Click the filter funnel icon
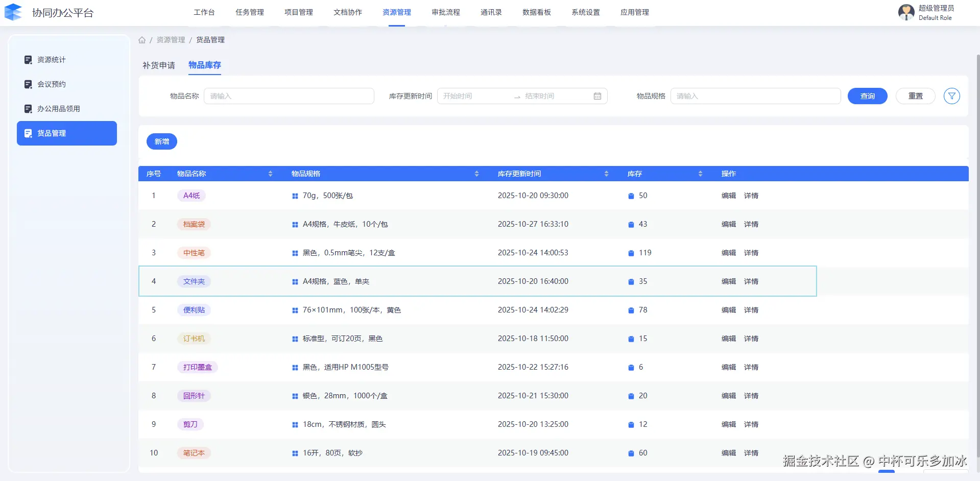The image size is (980, 481). [951, 96]
